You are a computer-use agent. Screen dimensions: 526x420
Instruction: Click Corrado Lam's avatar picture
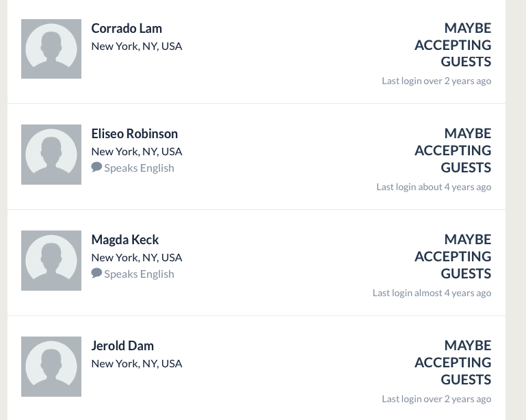click(x=51, y=49)
